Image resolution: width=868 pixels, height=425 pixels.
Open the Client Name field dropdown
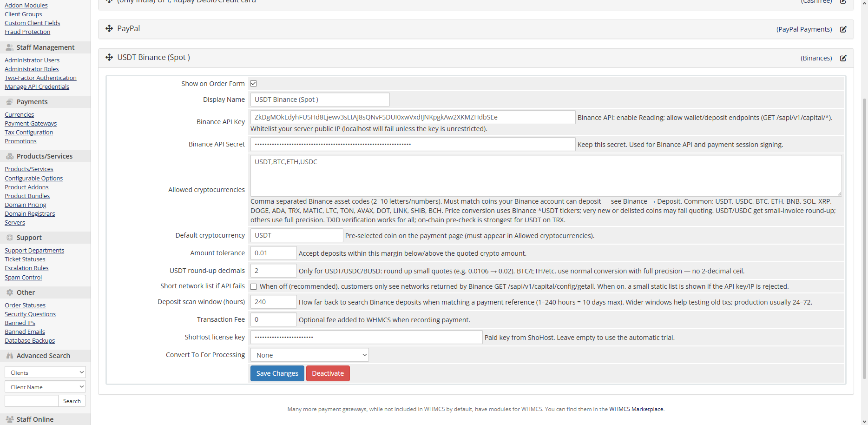point(45,387)
